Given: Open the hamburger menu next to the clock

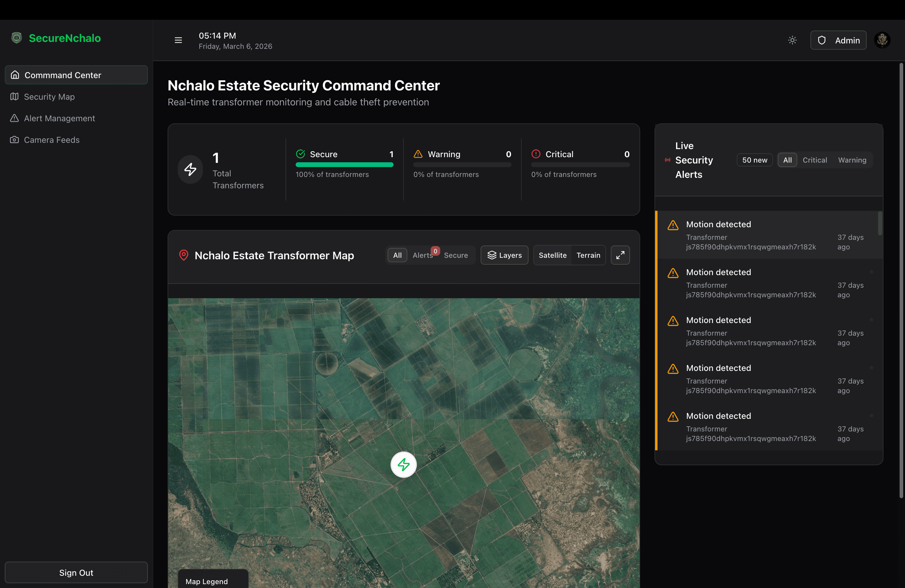Looking at the screenshot, I should 178,40.
